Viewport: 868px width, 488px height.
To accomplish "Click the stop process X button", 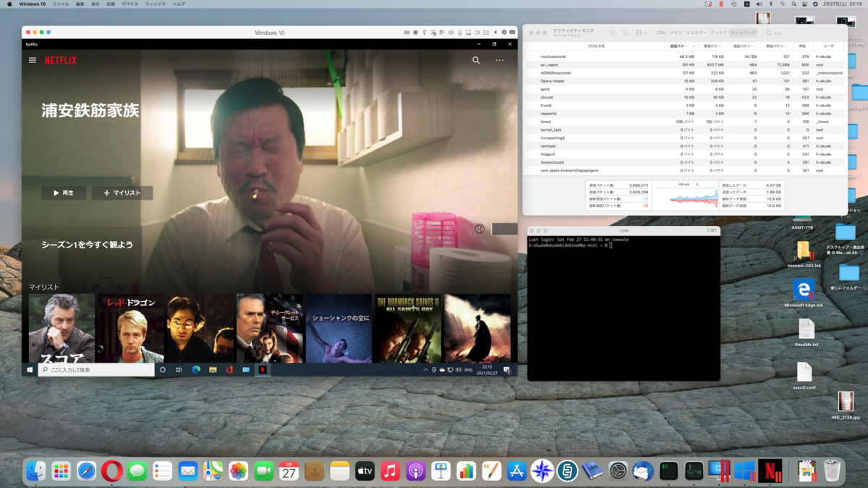I will pos(612,33).
